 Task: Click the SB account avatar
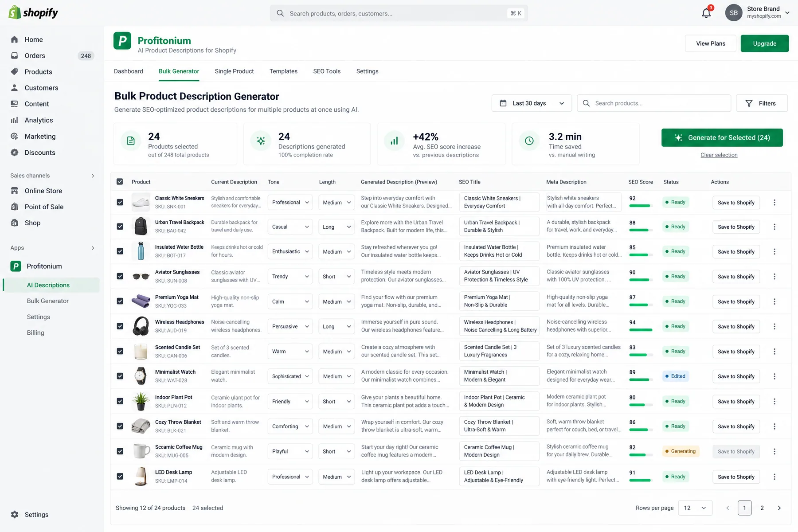(734, 13)
